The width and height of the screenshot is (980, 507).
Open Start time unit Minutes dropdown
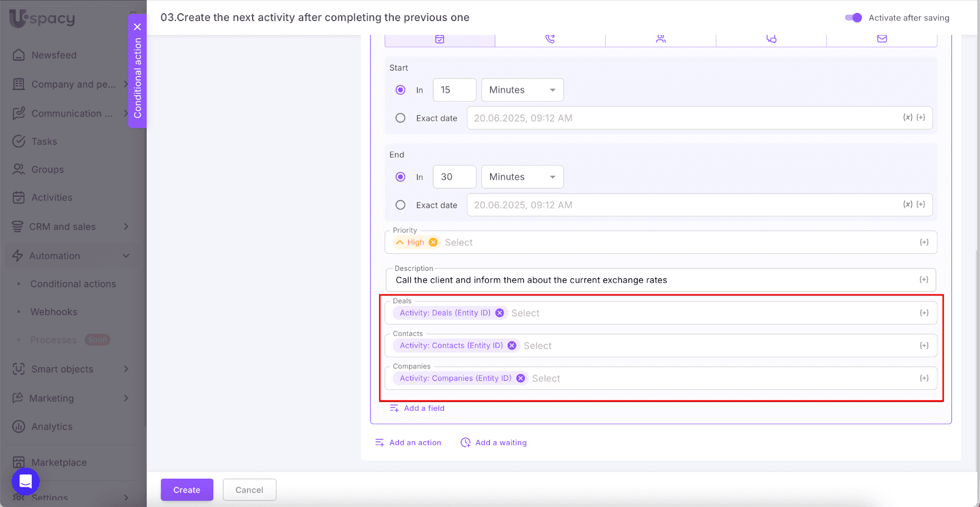(522, 90)
